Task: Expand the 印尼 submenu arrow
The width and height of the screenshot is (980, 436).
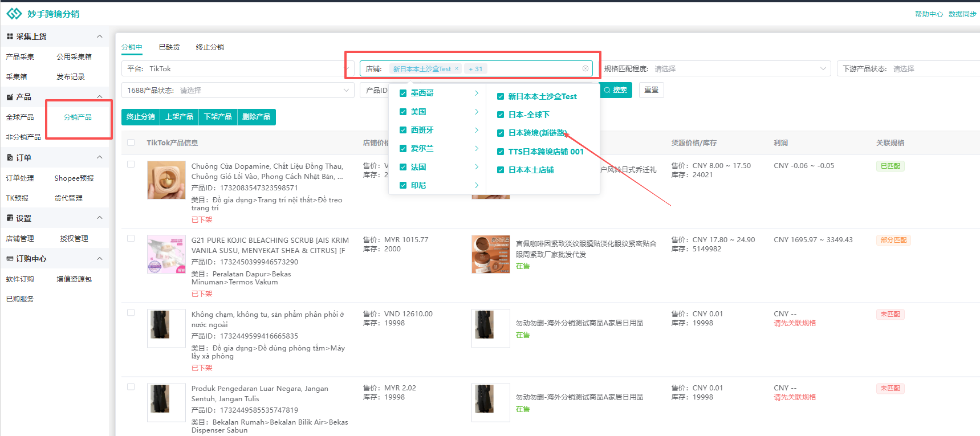Action: pos(477,185)
